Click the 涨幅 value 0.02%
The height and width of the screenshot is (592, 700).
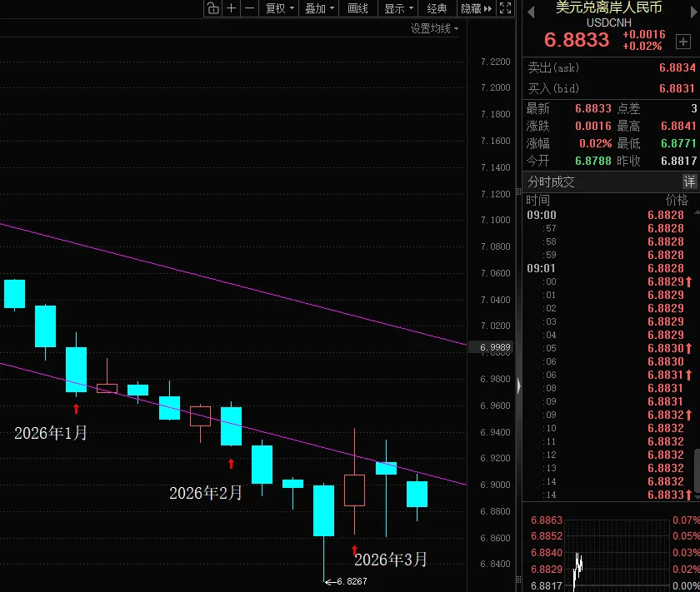pos(596,143)
